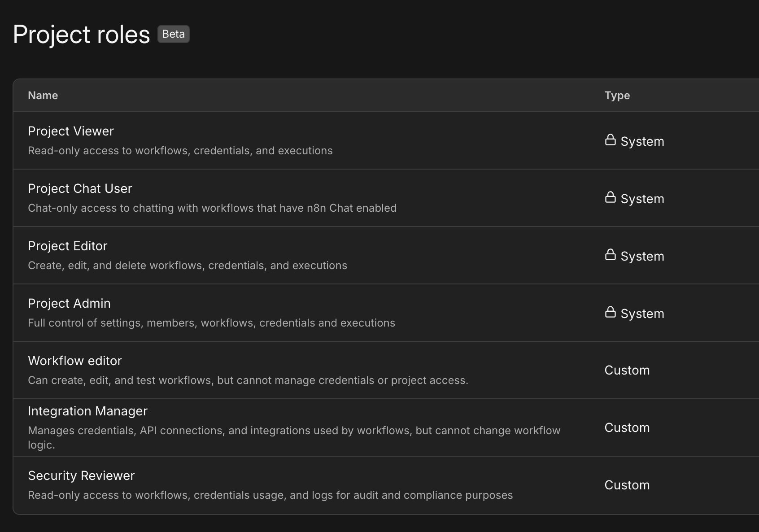Click the Custom type for Security Reviewer
Viewport: 759px width, 532px height.
(x=627, y=485)
